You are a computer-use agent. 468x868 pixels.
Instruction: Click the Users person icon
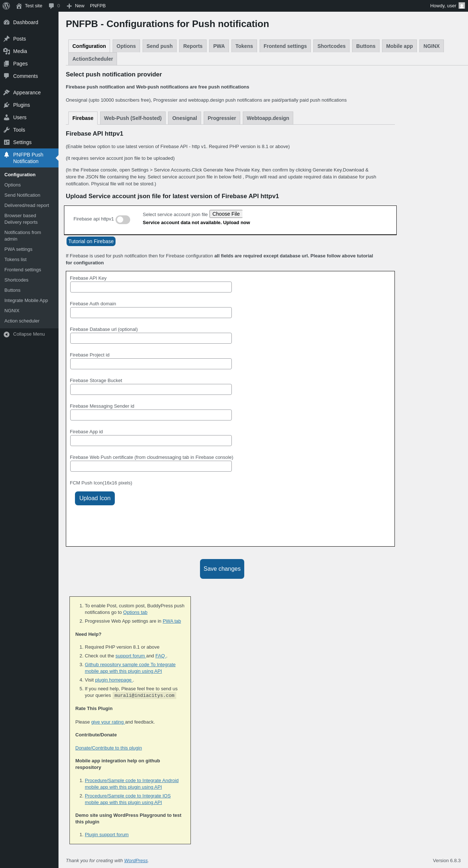pos(7,117)
